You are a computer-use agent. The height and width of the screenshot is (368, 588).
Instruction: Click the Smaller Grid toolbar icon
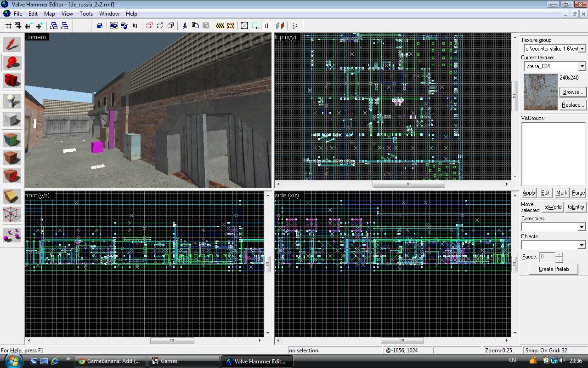(28, 26)
